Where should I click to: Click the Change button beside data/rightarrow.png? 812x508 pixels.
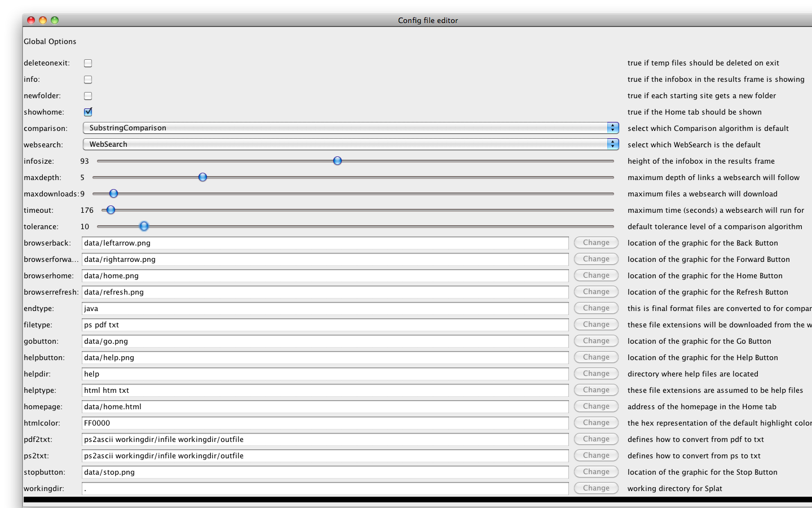596,259
